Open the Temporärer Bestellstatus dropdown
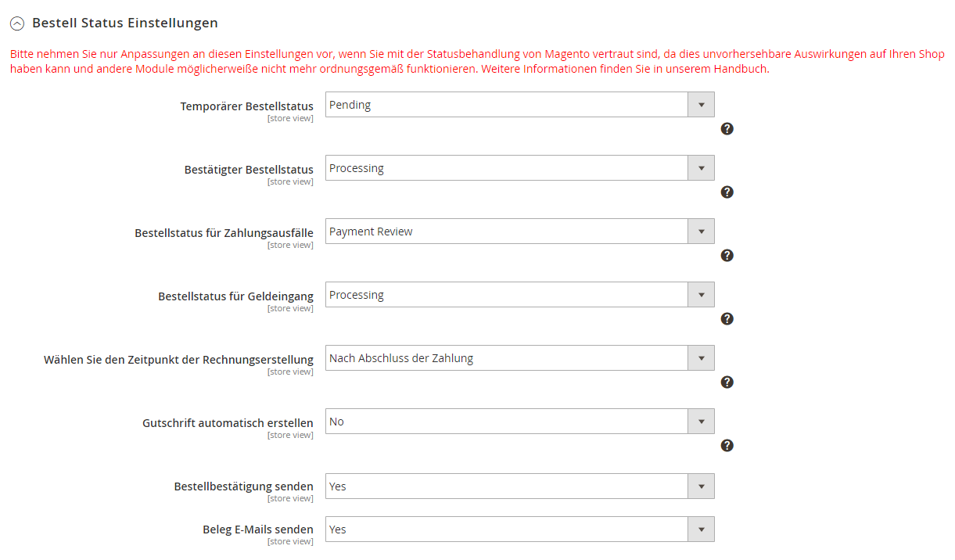This screenshot has height=560, width=955. pos(519,105)
